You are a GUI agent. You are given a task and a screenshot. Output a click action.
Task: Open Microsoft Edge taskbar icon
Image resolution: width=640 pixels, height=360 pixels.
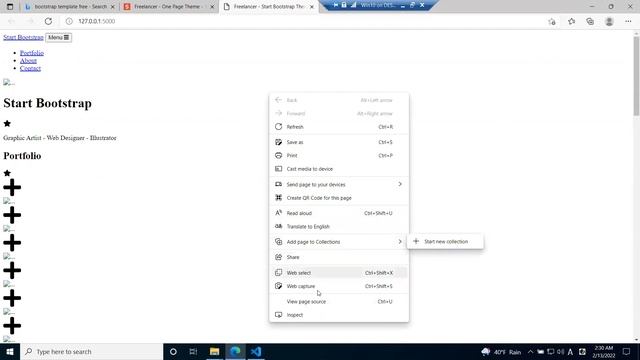[235, 351]
